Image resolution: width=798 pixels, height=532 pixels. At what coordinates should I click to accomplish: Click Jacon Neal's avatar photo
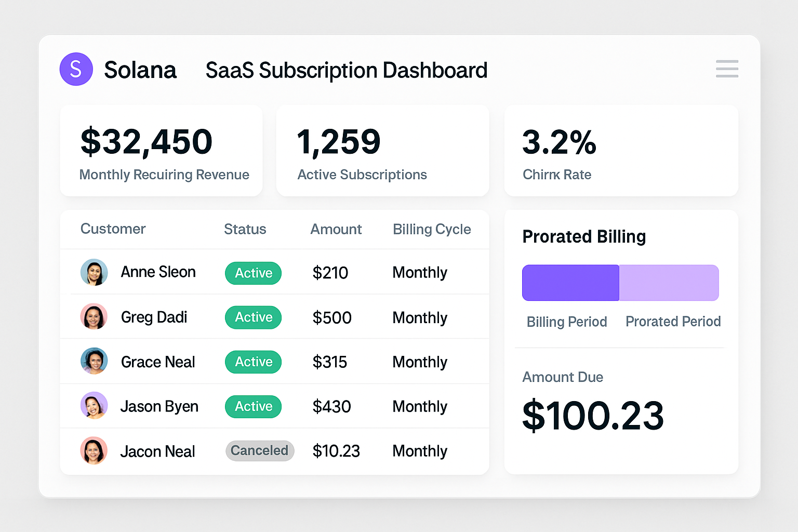tap(94, 450)
